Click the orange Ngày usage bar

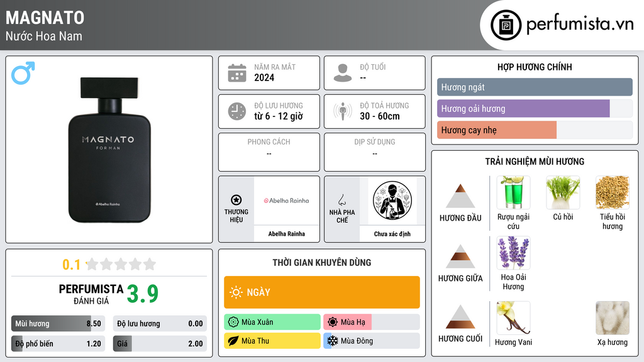point(322,292)
